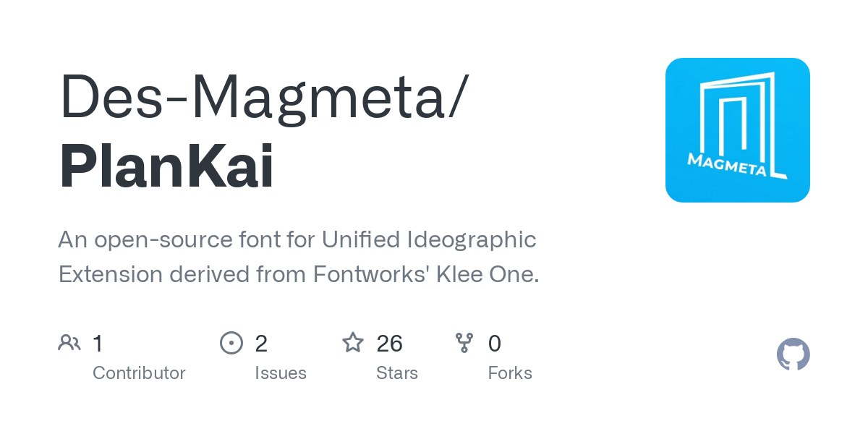The image size is (868, 434).
Task: Click the 'MAGMETA' wordmark inside the logo
Action: coord(727,164)
